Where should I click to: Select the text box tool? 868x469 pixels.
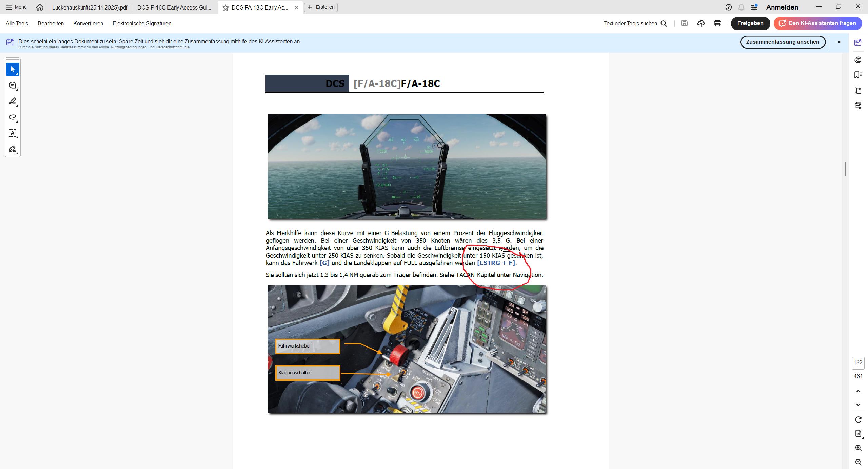[x=13, y=133]
